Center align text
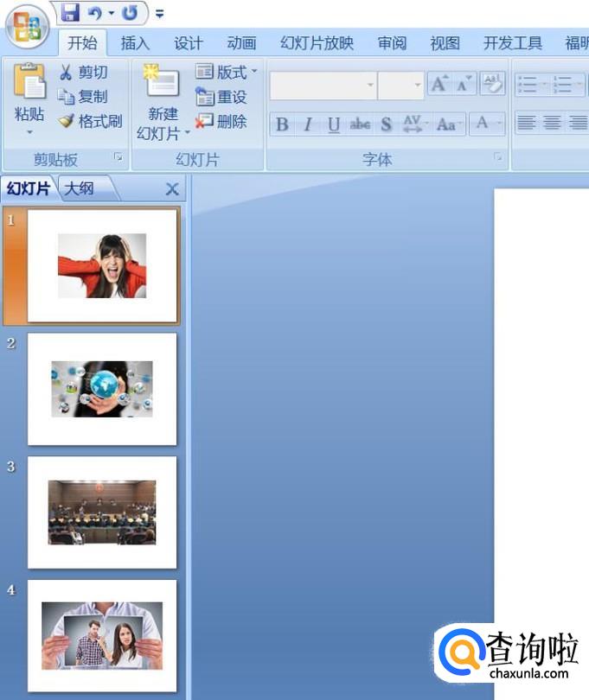Viewport: 589px width, 700px height. 552,122
